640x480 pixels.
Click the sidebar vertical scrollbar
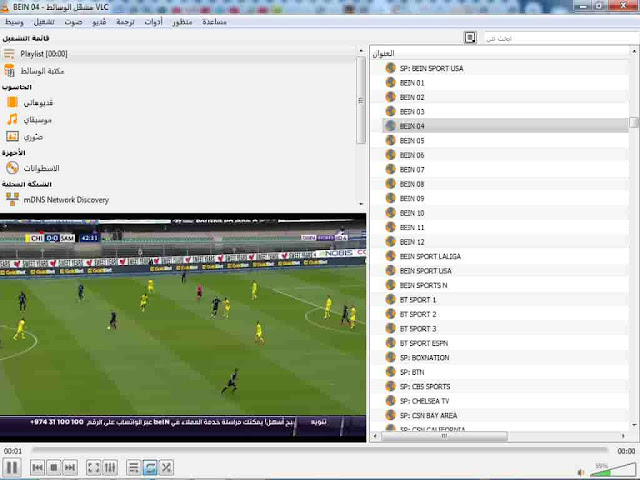(x=361, y=100)
